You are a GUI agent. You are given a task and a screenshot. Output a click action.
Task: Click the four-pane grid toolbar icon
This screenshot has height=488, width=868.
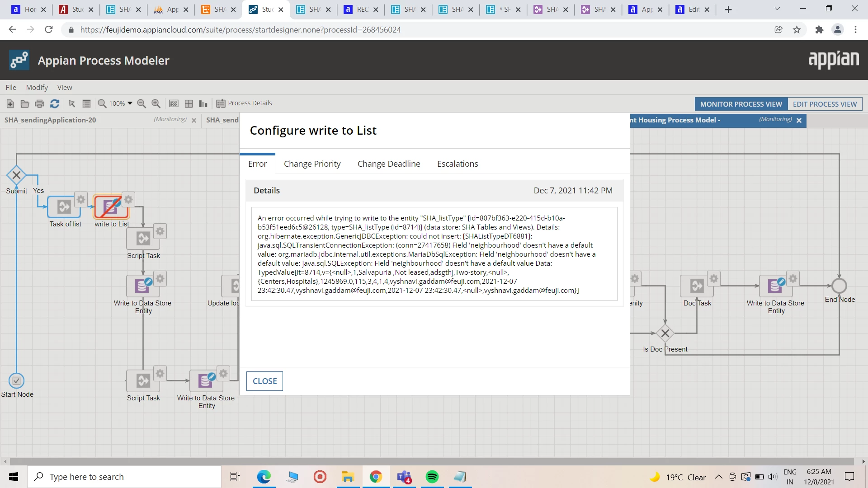point(189,103)
